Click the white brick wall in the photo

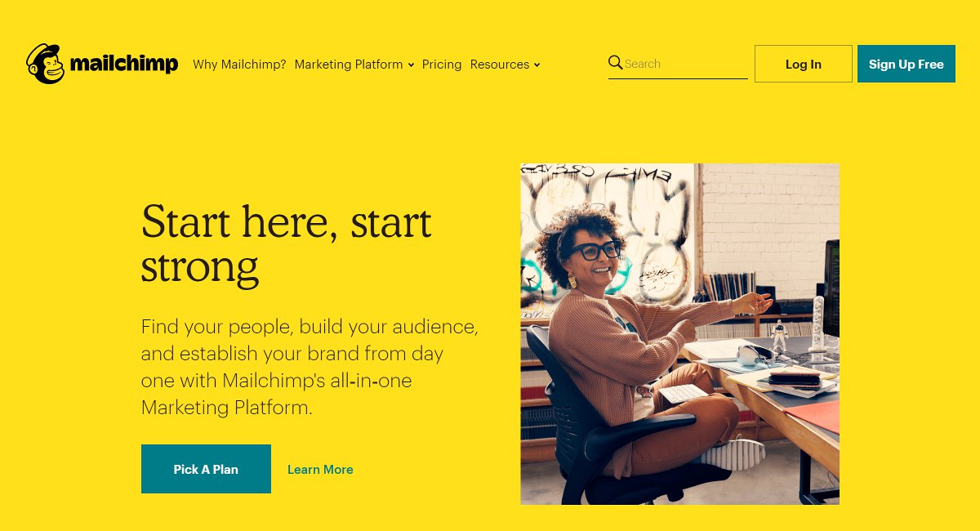pyautogui.click(x=768, y=216)
